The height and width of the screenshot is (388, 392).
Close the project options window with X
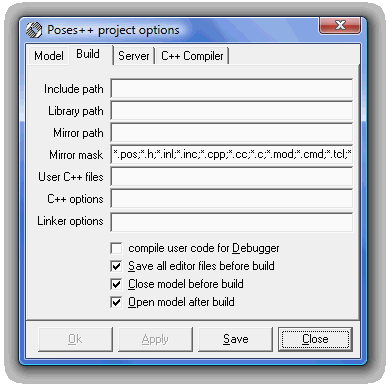pyautogui.click(x=340, y=25)
